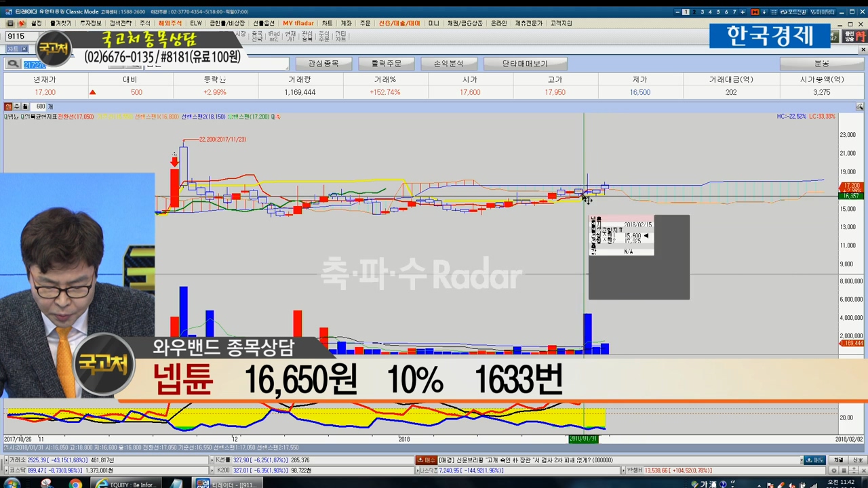868x488 pixels.
Task: Click the taskbar clock showing 11:42
Action: [841, 482]
